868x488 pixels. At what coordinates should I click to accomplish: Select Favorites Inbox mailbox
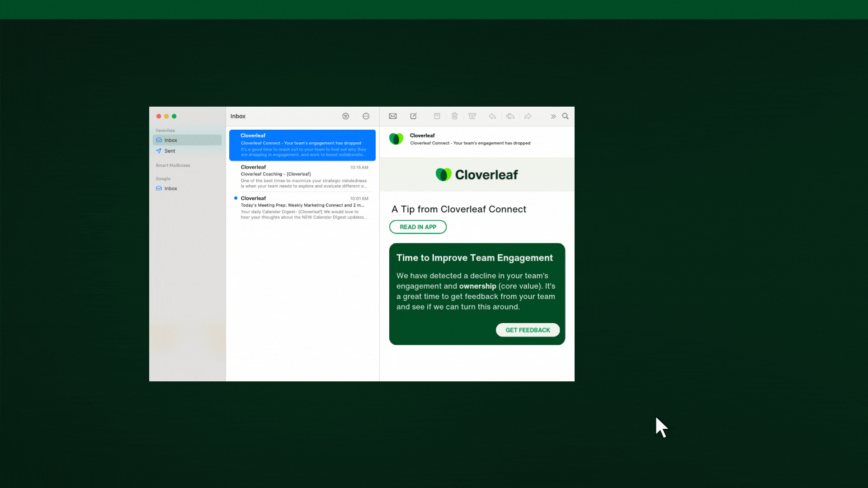[171, 140]
